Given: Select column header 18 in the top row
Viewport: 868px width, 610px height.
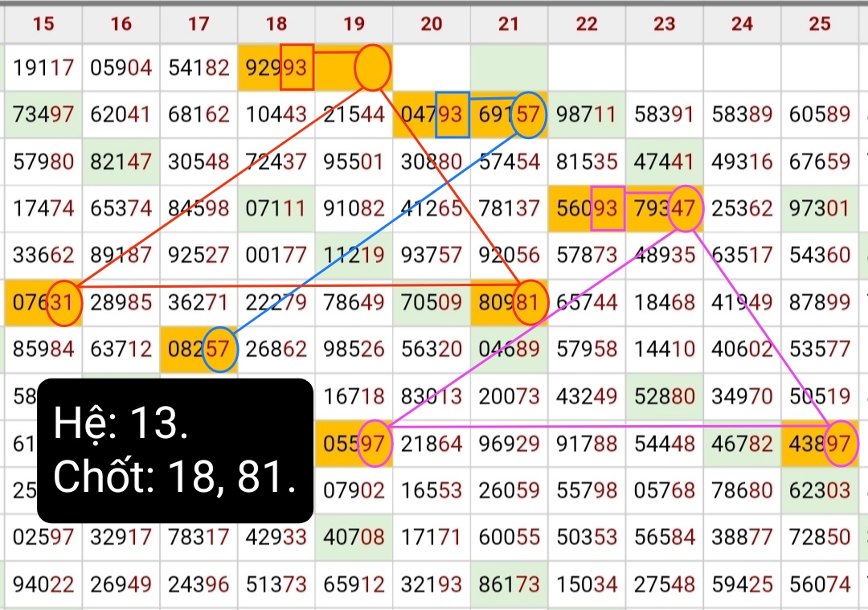Looking at the screenshot, I should point(276,24).
